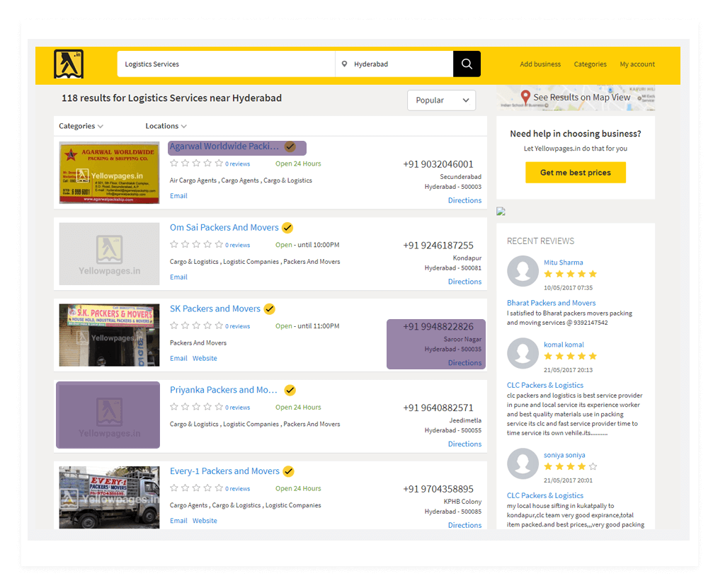
Task: Click SK Packers' star rating row
Action: tap(196, 325)
